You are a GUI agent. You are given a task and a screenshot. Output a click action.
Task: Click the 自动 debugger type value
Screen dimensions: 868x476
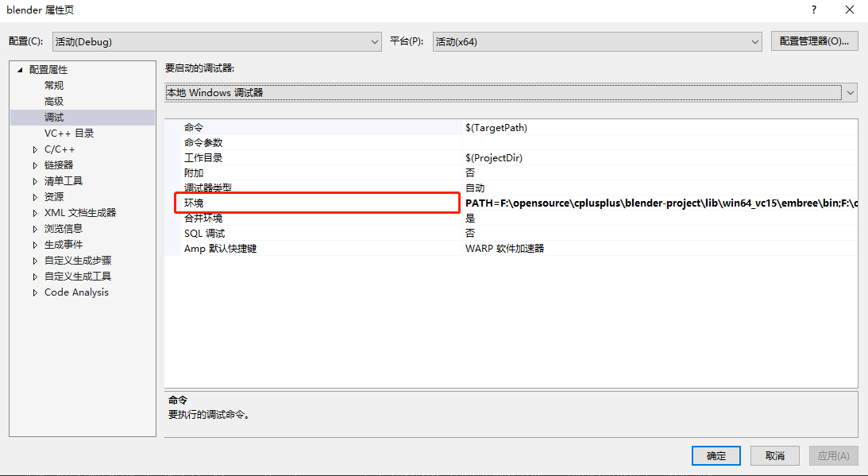[475, 188]
